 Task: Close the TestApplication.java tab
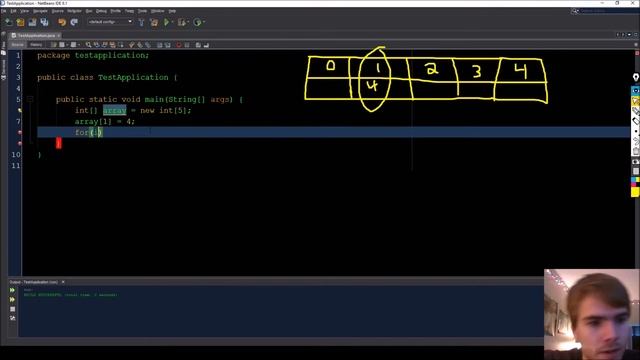[59, 36]
